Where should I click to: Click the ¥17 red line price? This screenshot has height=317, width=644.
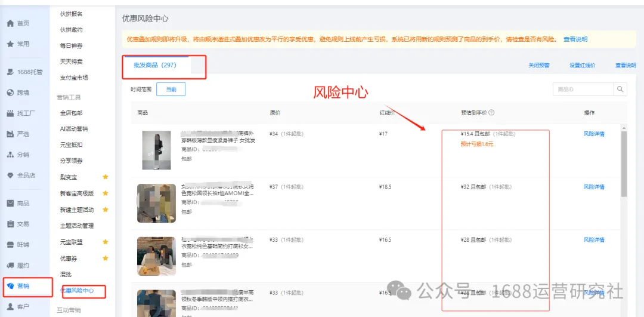(x=385, y=134)
